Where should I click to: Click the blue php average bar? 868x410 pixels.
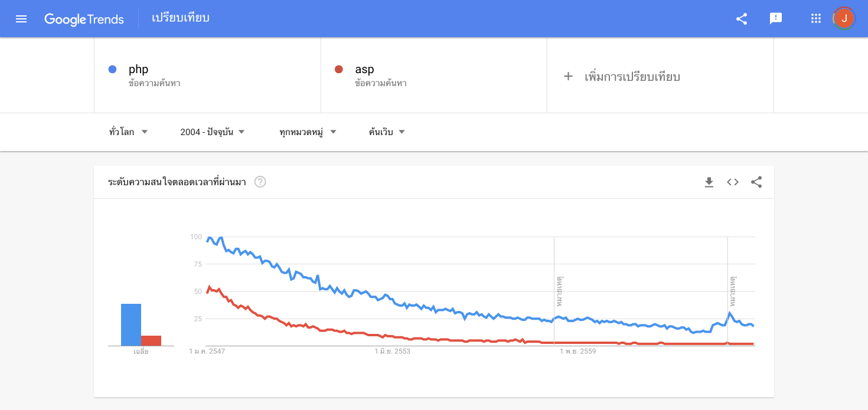[x=131, y=324]
